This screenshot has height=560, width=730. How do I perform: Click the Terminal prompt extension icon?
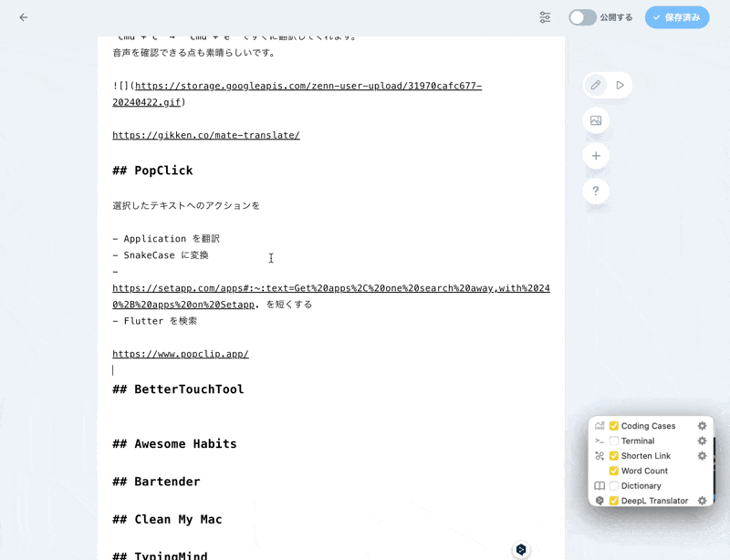pyautogui.click(x=600, y=441)
